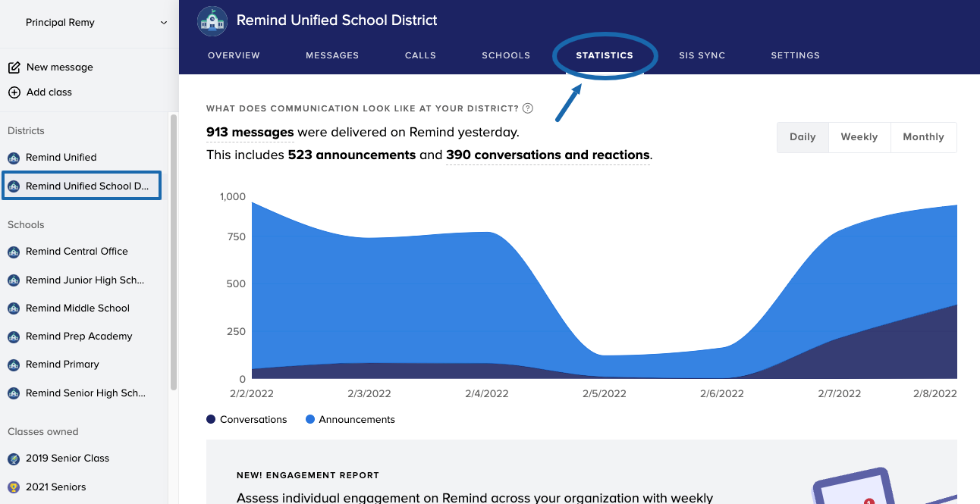The image size is (980, 504).
Task: Select Remind Middle School in the sidebar
Action: [77, 308]
